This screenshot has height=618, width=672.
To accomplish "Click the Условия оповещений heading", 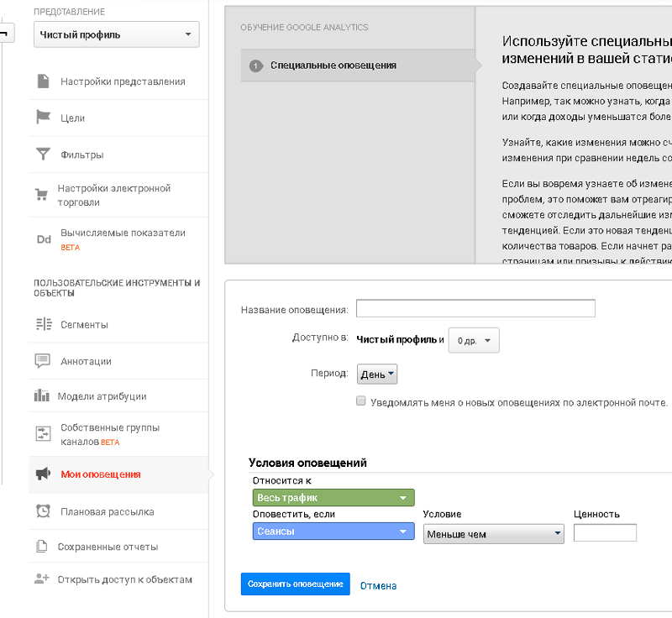I will point(307,463).
